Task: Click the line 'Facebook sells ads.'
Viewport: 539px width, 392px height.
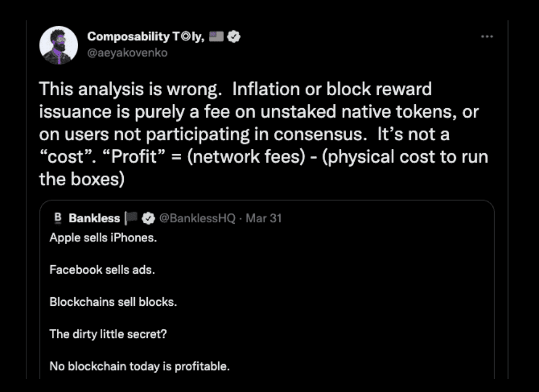Action: 102,270
